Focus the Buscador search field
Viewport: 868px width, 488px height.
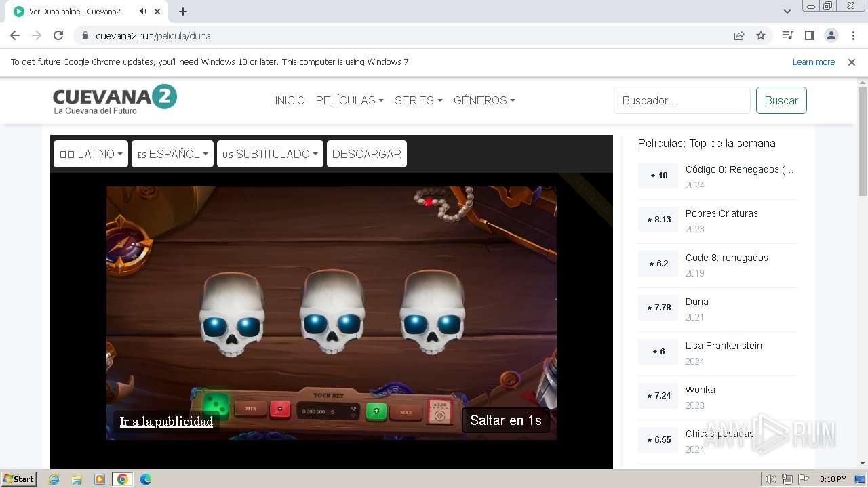682,100
